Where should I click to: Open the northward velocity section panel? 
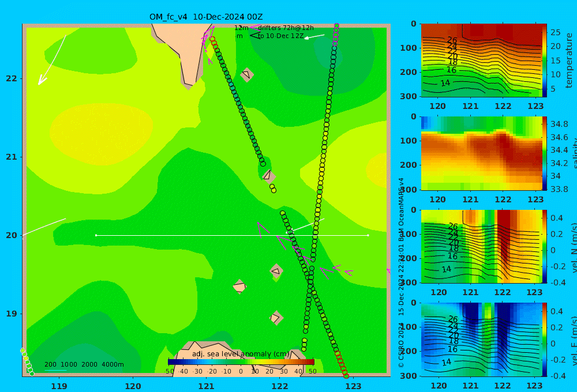click(482, 246)
